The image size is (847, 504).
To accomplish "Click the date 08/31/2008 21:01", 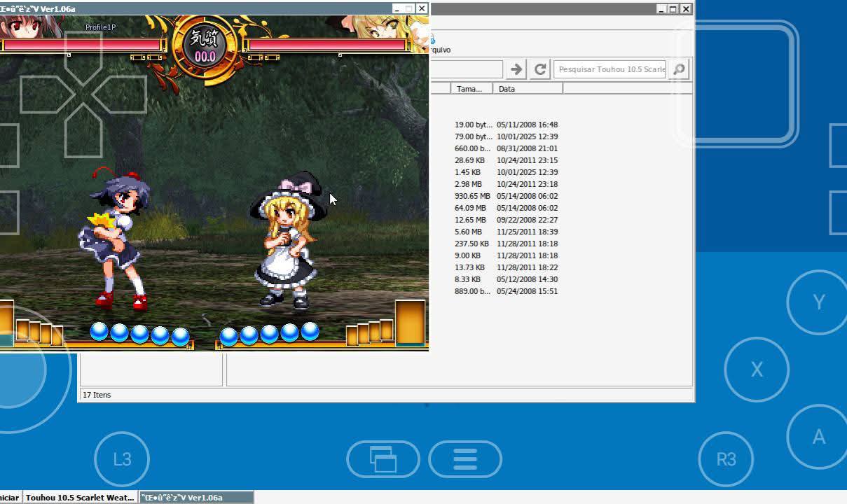I will [x=527, y=148].
